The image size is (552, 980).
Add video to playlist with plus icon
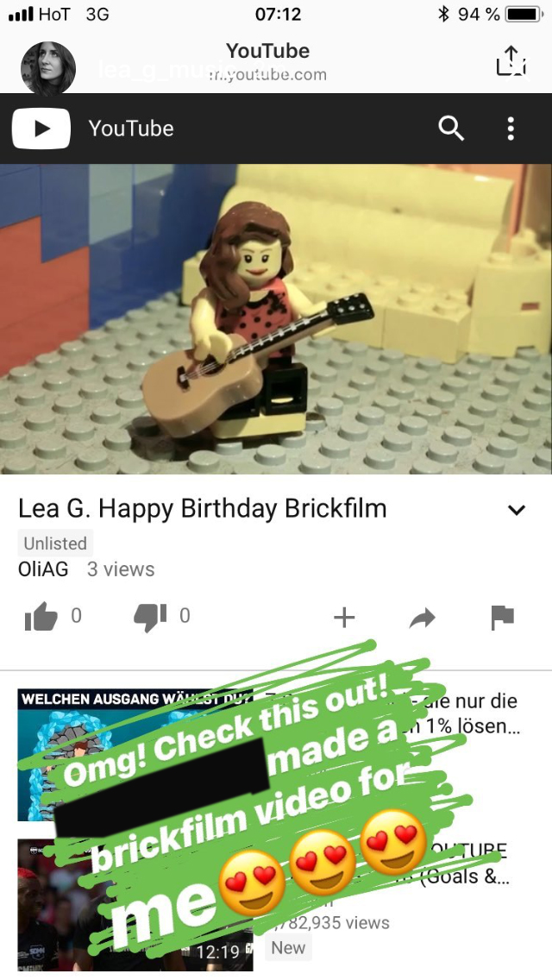pos(344,618)
